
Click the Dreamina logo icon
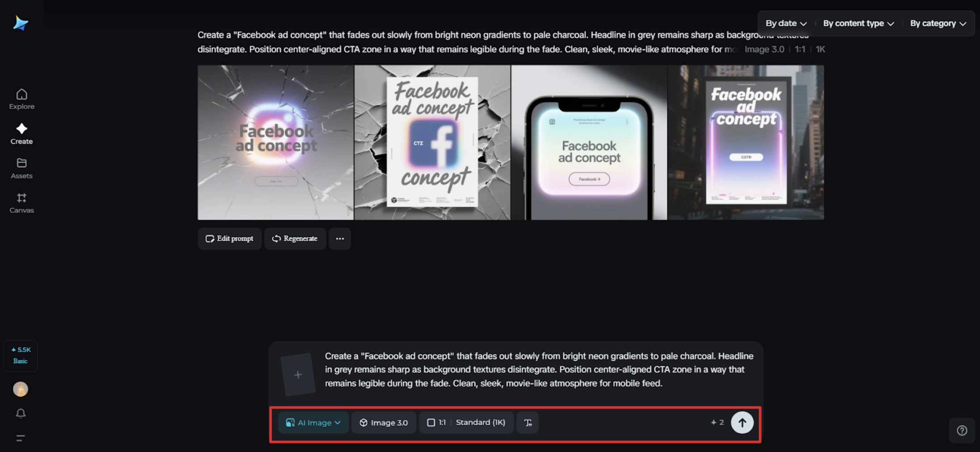point(21,23)
